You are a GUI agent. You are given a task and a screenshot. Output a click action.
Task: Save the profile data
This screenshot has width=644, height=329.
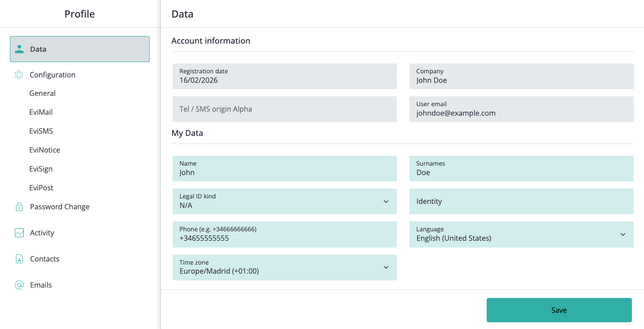click(x=559, y=310)
